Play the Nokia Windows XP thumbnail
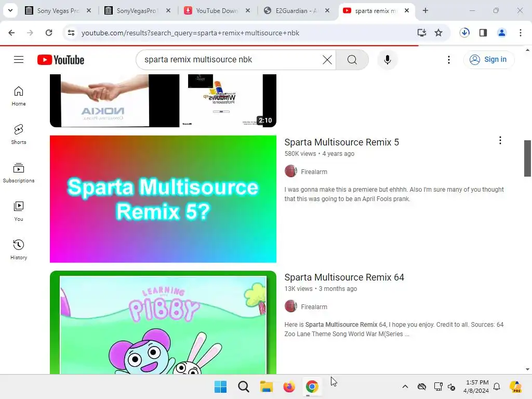Viewport: 532px width, 399px height. [163, 101]
